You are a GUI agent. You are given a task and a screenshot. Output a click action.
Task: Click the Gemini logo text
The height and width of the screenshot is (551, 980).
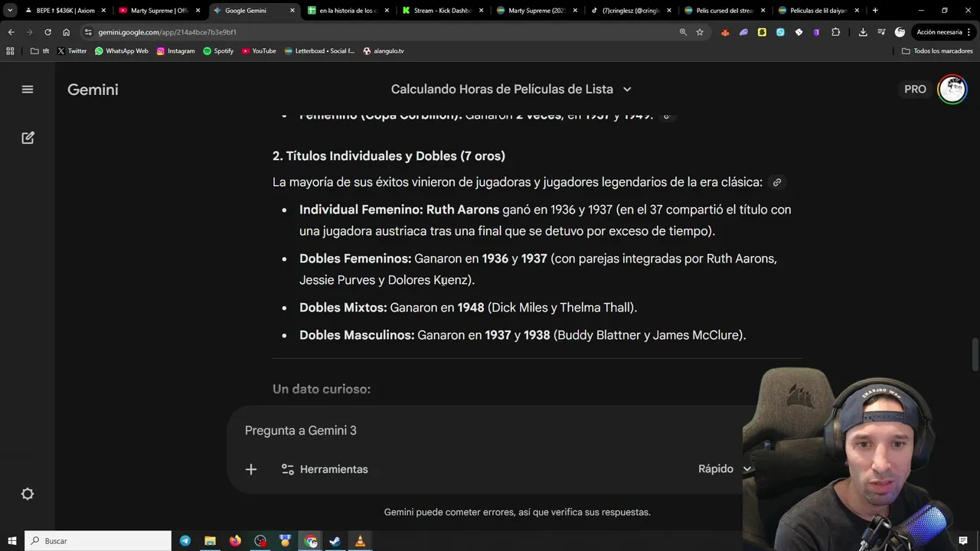pos(93,90)
